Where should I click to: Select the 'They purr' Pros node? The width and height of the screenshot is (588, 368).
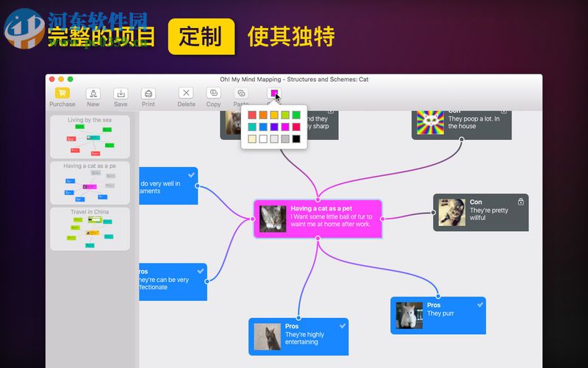point(438,316)
